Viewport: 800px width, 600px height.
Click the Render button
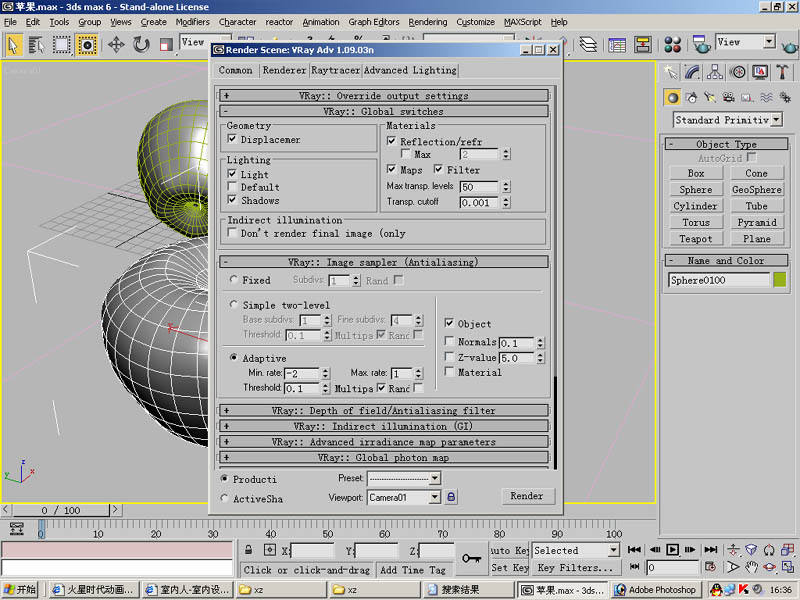point(527,496)
